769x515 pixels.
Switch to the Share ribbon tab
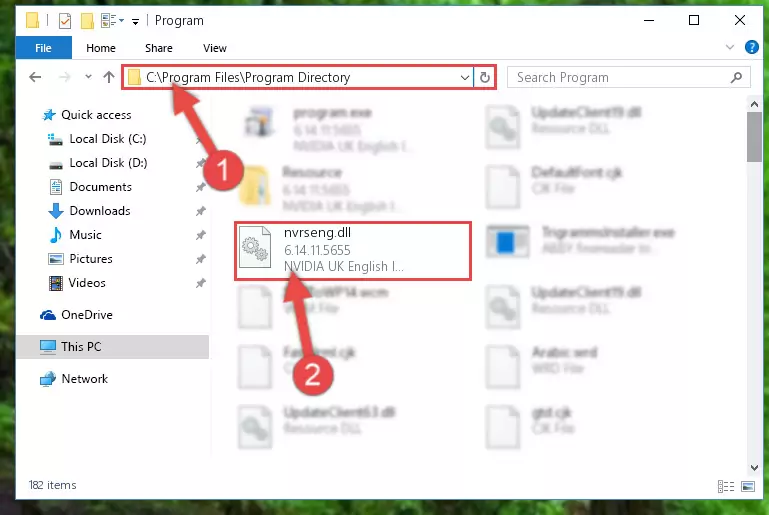tap(158, 48)
